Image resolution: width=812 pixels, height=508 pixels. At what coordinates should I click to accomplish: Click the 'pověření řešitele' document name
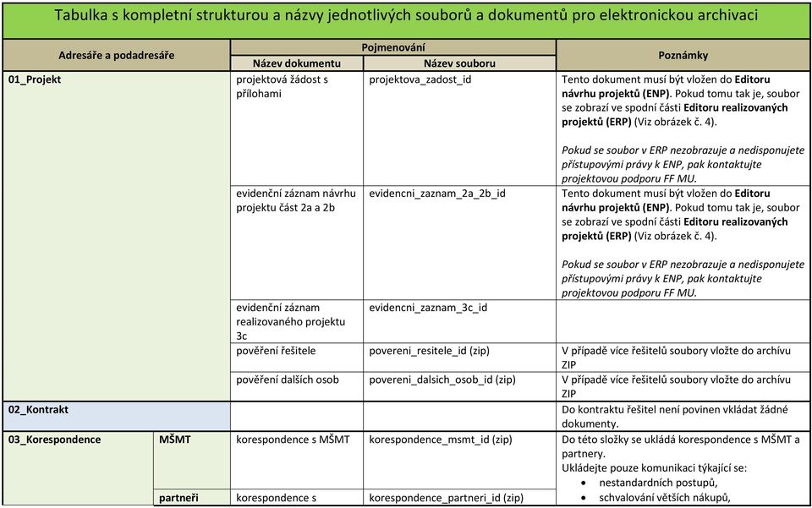[x=276, y=351]
